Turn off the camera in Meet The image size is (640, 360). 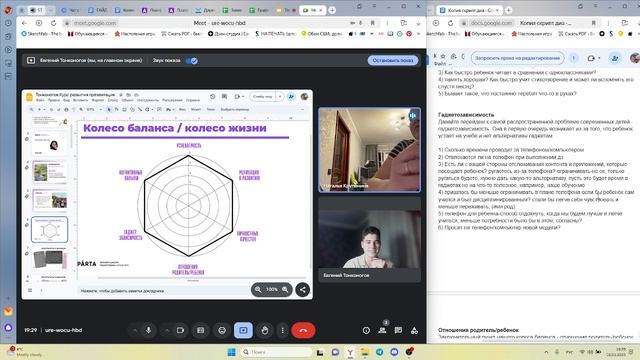click(180, 330)
